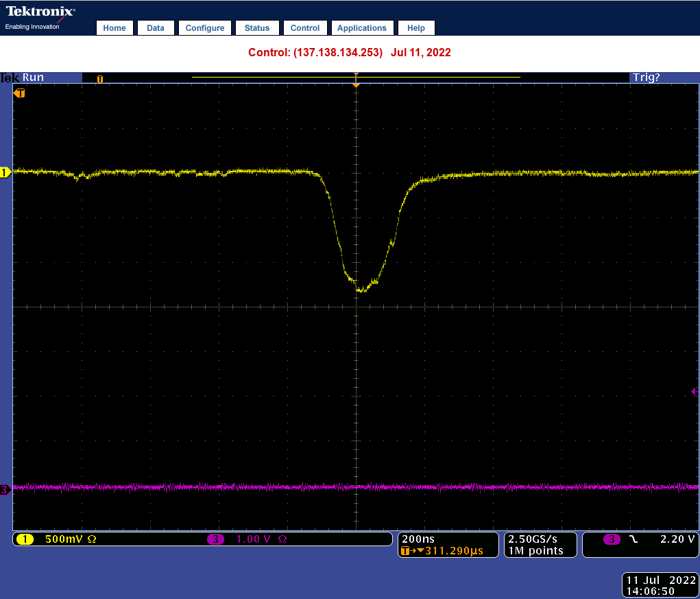Viewport: 700px width, 599px height.
Task: Click the orange T marker at top-left of graticule
Action: tap(20, 93)
